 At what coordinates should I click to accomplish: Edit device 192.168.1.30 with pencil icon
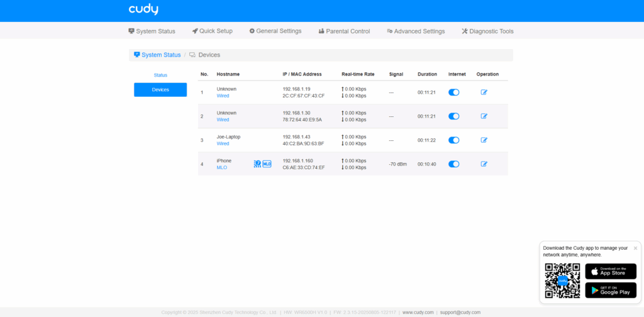tap(484, 116)
